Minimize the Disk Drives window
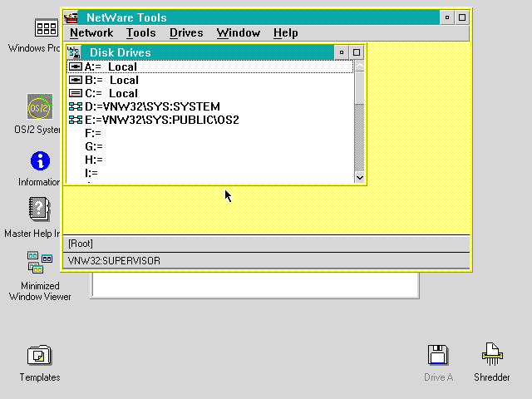The width and height of the screenshot is (532, 399). (x=342, y=52)
